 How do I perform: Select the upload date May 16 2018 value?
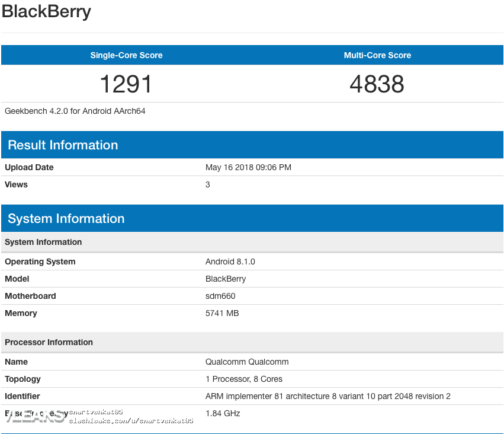coord(248,167)
